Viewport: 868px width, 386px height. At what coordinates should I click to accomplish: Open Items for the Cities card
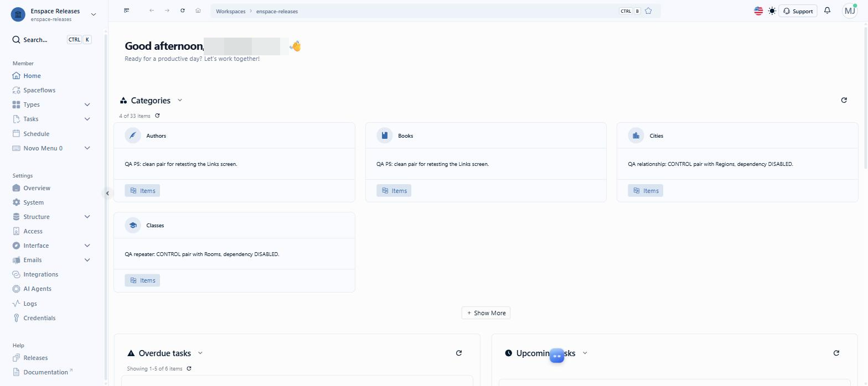tap(645, 191)
